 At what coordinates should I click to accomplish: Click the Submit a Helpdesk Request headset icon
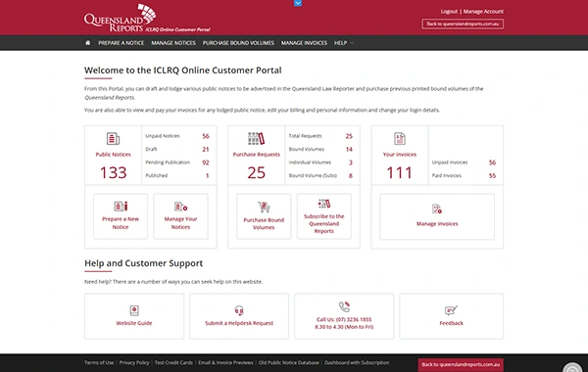point(239,310)
